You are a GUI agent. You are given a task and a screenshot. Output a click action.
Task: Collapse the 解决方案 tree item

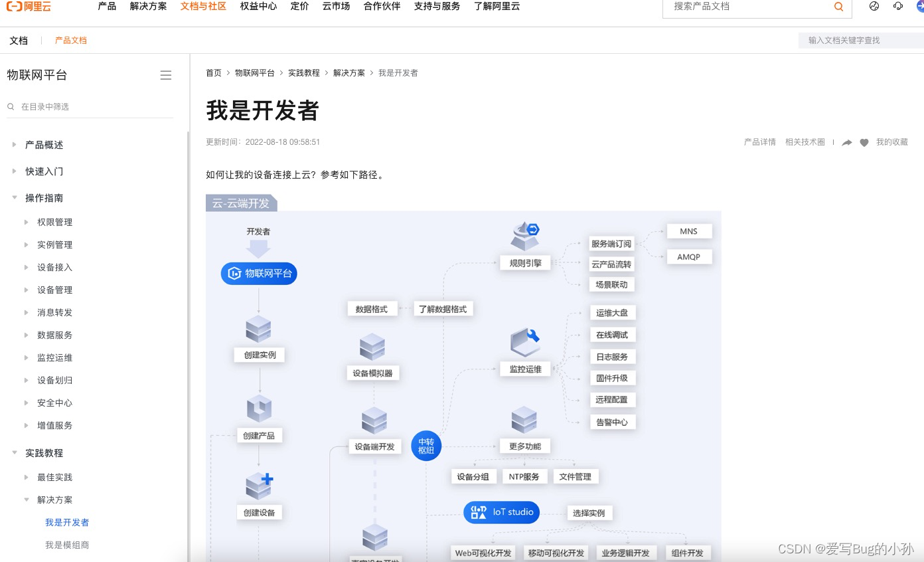[27, 500]
